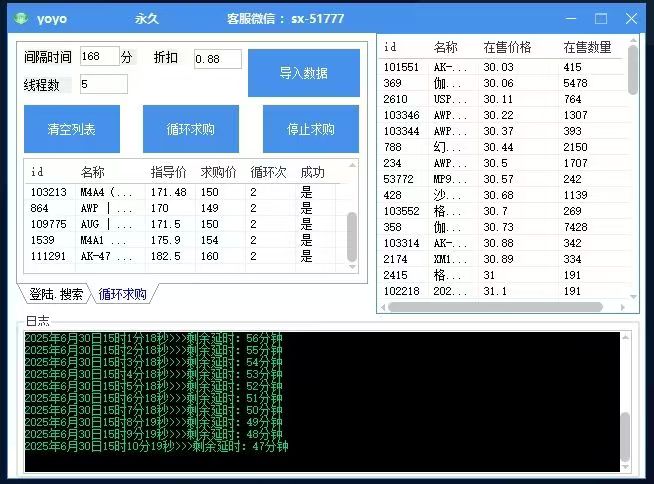This screenshot has height=484, width=654.
Task: Click quantity cell 5478
Action: point(575,83)
